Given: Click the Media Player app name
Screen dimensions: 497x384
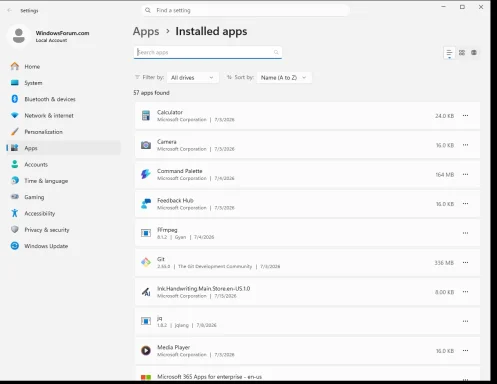Looking at the screenshot, I should click(x=173, y=347).
